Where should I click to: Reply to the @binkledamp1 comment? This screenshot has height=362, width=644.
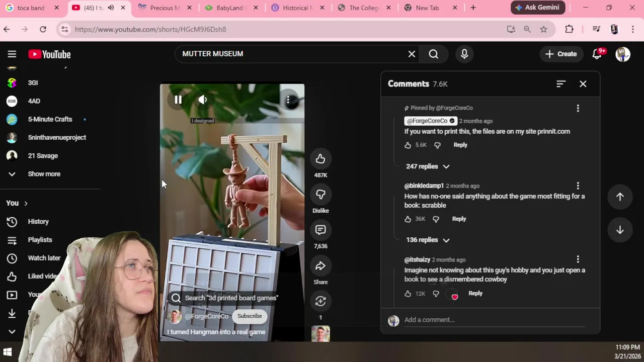[x=459, y=219]
